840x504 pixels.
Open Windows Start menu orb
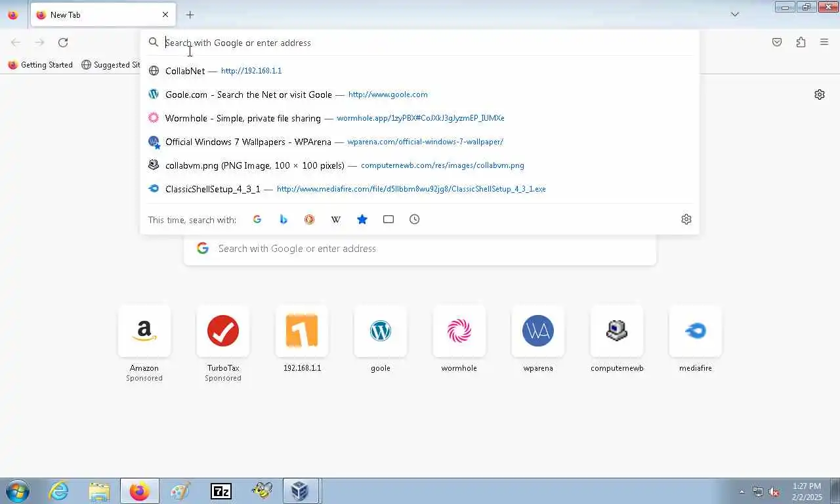(x=18, y=491)
